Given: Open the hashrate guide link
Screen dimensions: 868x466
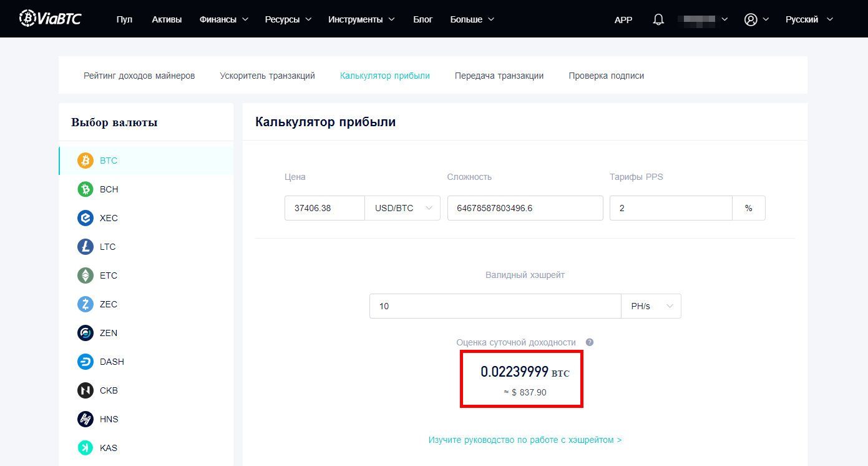Looking at the screenshot, I should point(525,440).
